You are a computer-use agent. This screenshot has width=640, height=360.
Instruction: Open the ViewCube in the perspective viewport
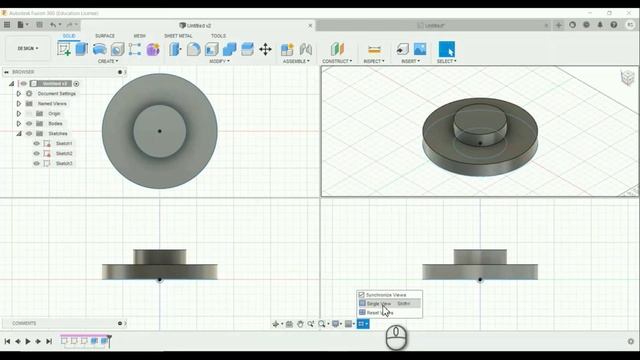click(628, 77)
